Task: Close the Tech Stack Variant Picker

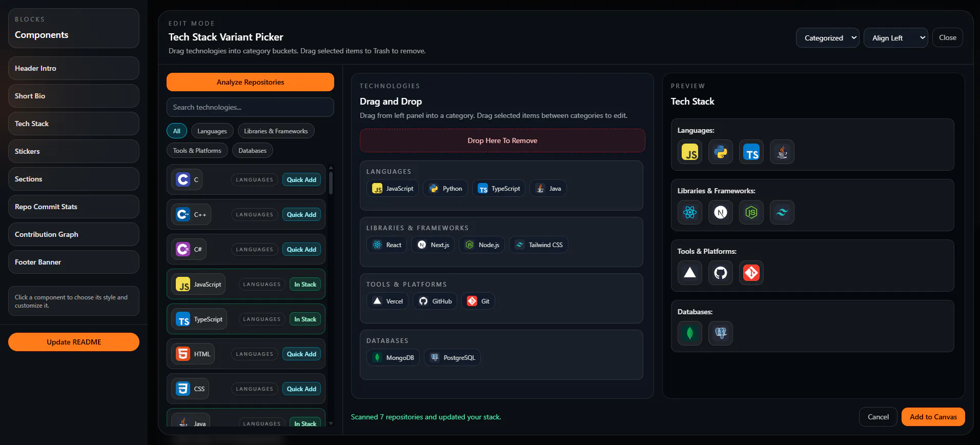Action: coord(948,37)
